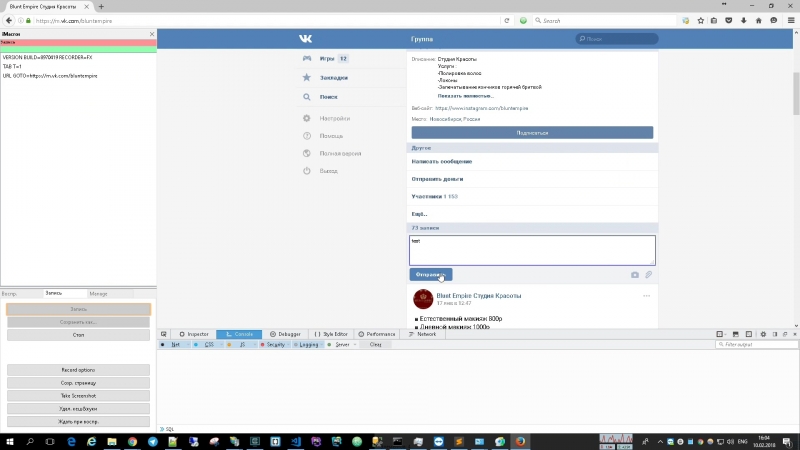Click the iMacros Запись record button
Screen dimensions: 800x450
pos(79,309)
